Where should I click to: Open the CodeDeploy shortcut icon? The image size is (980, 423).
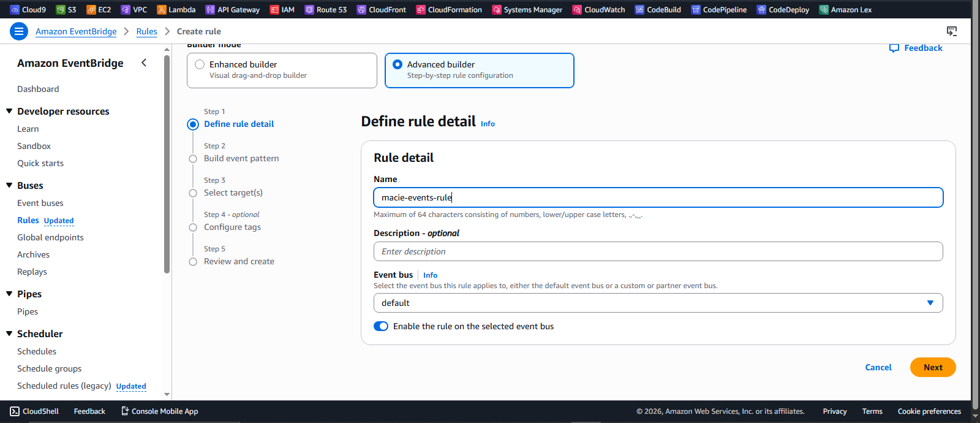[761, 9]
